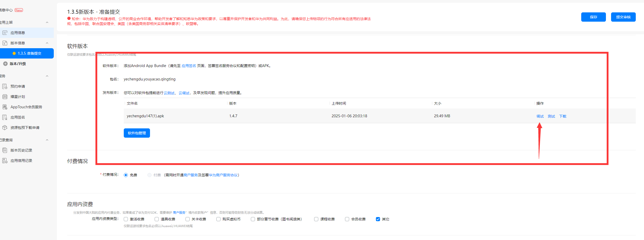The width and height of the screenshot is (644, 240).
Task: Select 1.3.5 准备提交 version item
Action: point(27,53)
